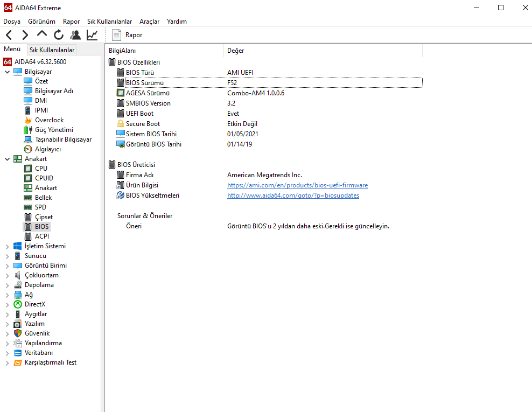Expand the Depolama tree node
532x412 pixels.
tap(7, 285)
